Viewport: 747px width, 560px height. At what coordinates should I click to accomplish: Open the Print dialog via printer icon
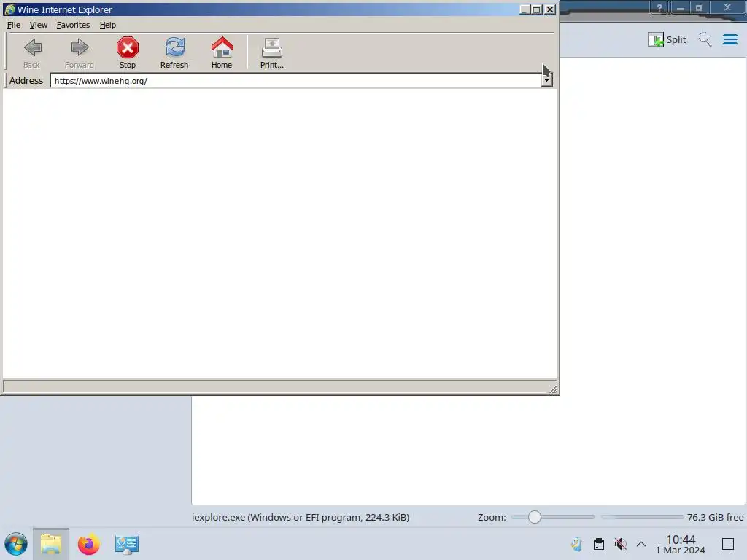(x=272, y=47)
